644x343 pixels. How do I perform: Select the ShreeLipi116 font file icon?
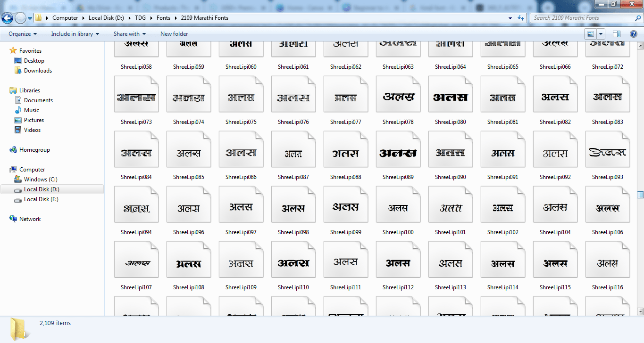[x=608, y=260]
